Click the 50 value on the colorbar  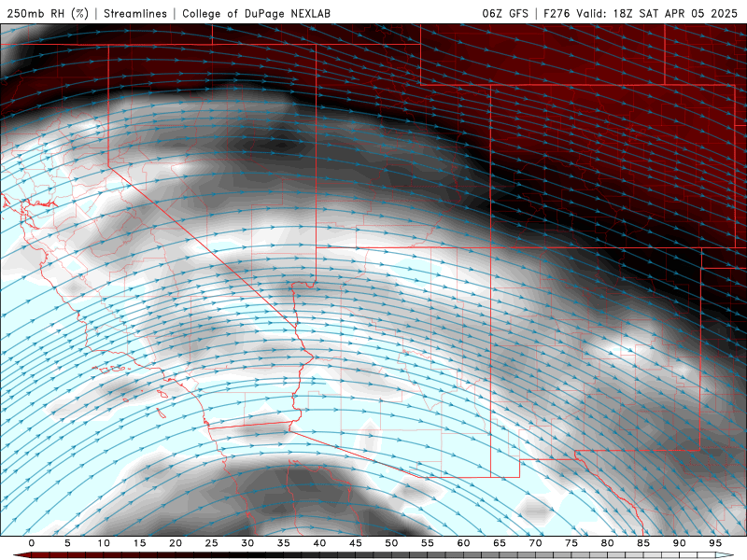click(x=391, y=543)
